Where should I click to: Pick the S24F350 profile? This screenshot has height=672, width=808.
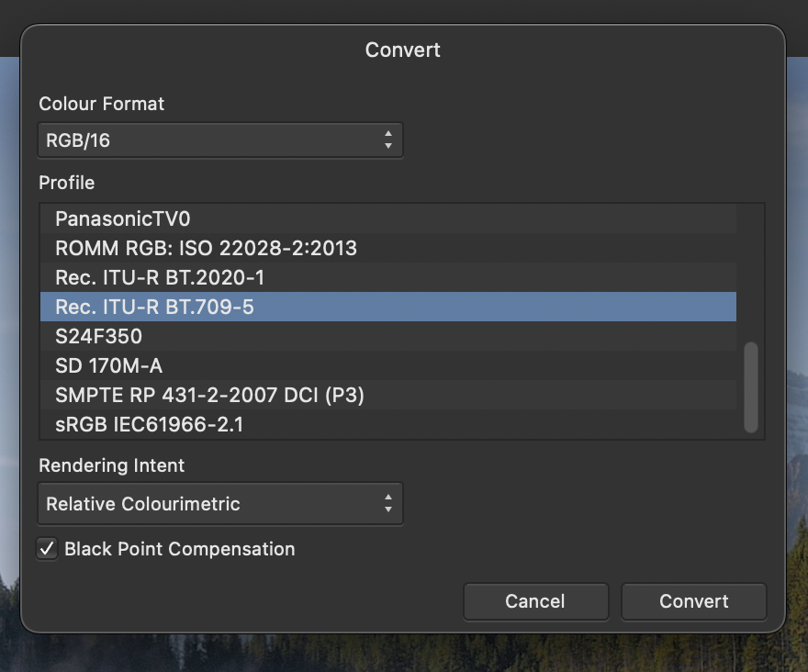[x=98, y=336]
